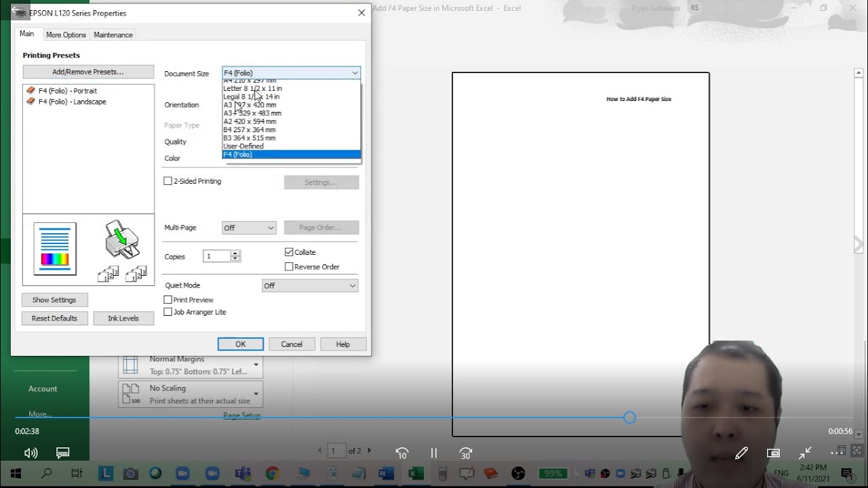Enable the 2-Sided Printing checkbox
The width and height of the screenshot is (868, 488).
pyautogui.click(x=168, y=181)
